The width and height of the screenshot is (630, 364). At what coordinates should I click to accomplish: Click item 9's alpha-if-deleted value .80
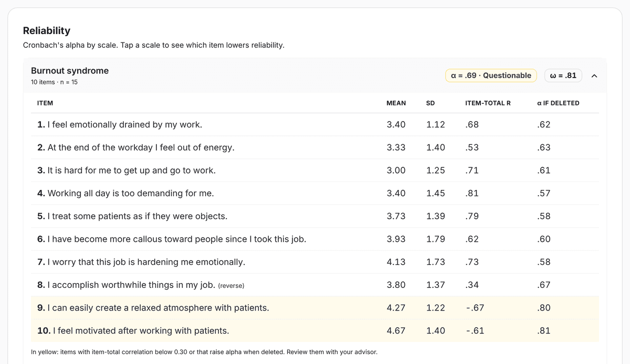544,308
